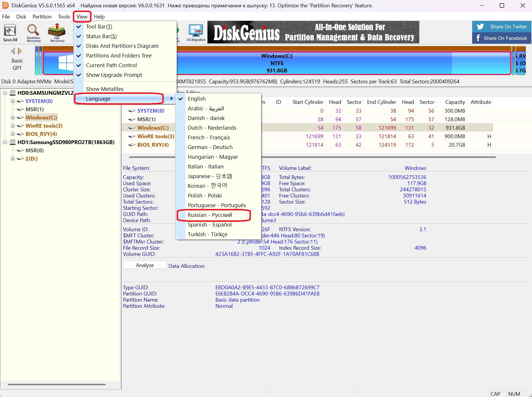Choose Turkish - Türkçe language
Screen dimensions: 532x397
point(218,234)
